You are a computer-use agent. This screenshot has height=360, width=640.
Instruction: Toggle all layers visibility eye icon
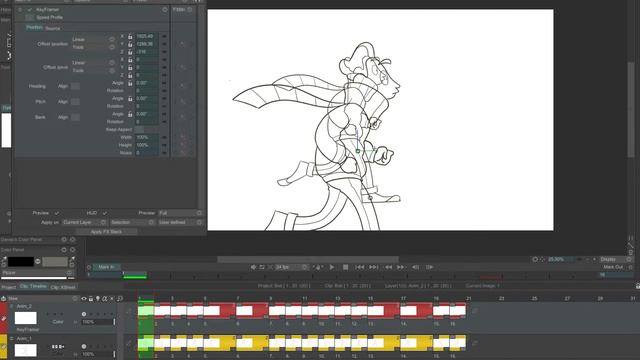point(84,299)
